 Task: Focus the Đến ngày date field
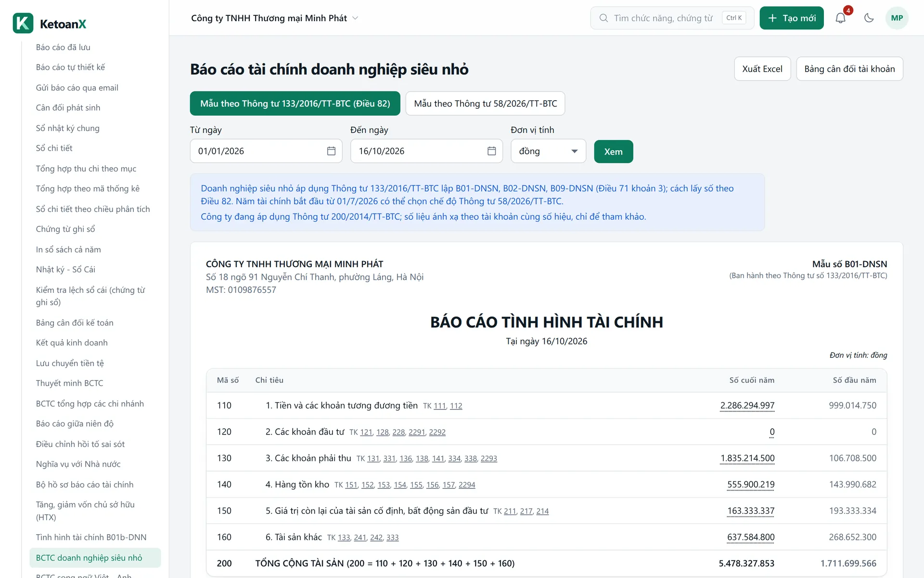click(x=426, y=151)
